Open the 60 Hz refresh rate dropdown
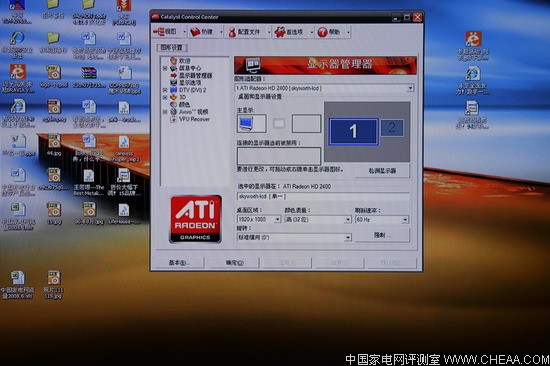This screenshot has height=366, width=550. (x=382, y=220)
